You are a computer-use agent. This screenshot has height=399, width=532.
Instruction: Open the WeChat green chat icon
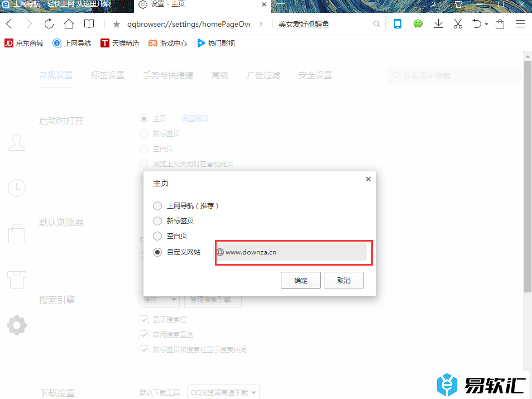418,24
